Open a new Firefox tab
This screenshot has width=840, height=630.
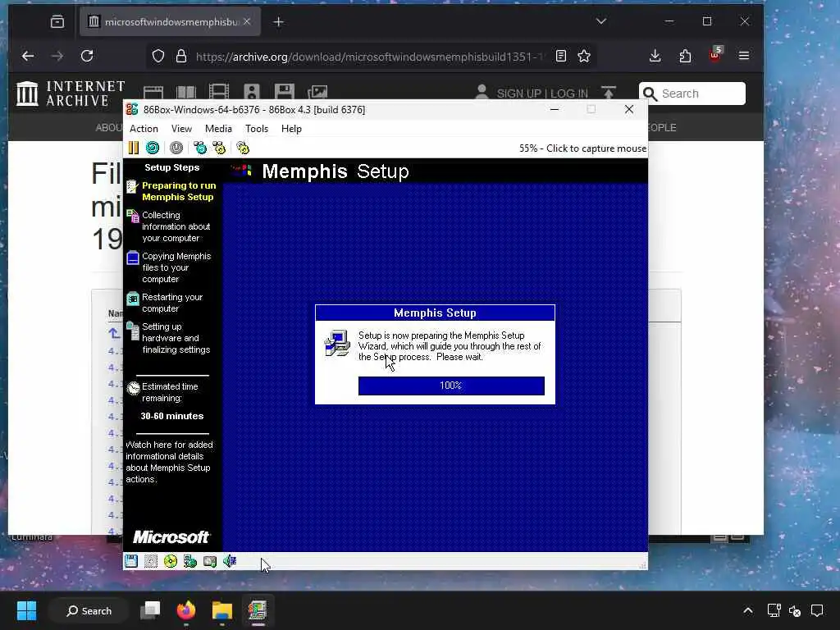[279, 22]
